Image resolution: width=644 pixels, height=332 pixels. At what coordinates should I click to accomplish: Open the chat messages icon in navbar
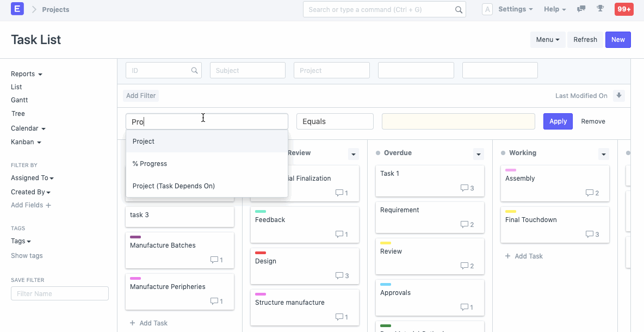(581, 9)
